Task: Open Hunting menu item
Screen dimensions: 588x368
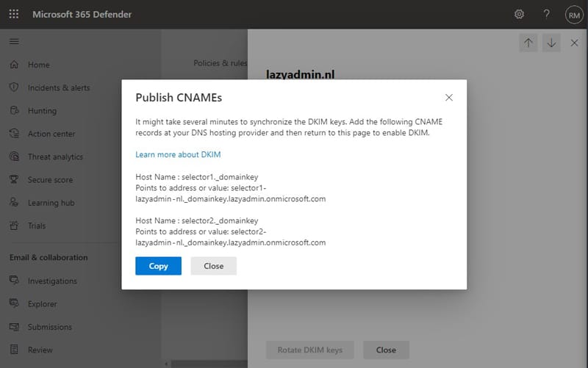Action: (42, 111)
